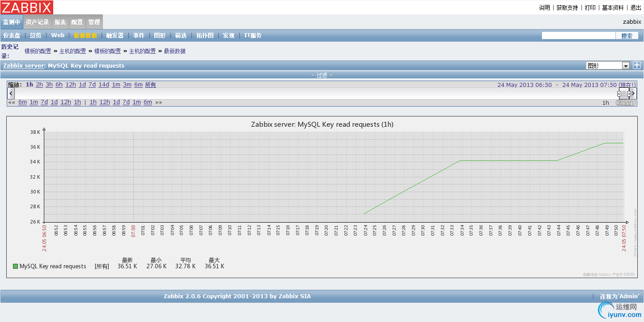644x322 pixels.
Task: Open the 图形 view type dropdown
Action: click(608, 65)
